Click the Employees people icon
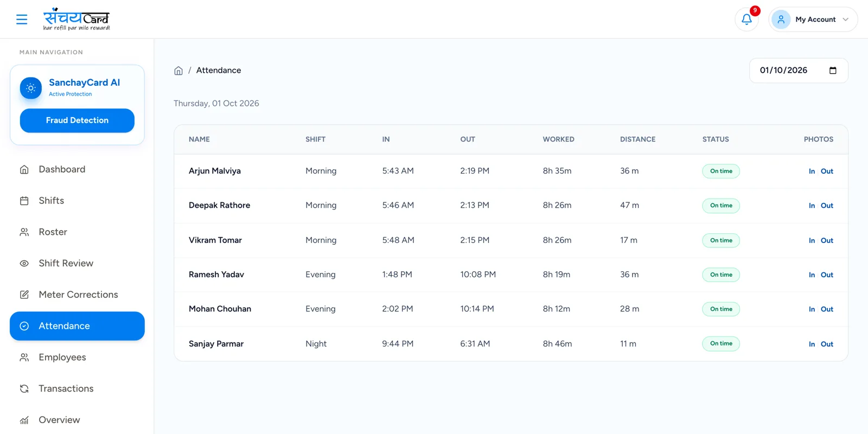Viewport: 868px width, 434px height. tap(24, 358)
